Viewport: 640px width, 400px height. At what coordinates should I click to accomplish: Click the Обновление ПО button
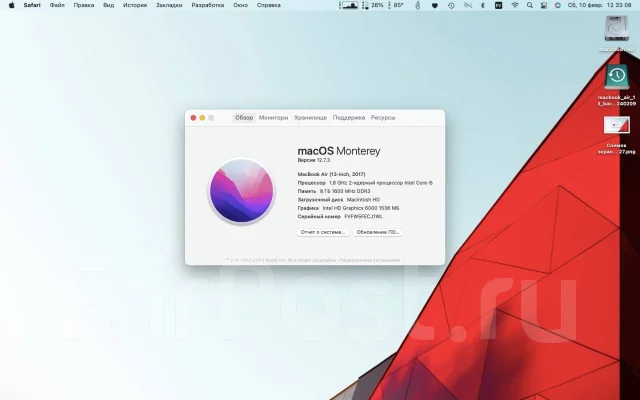pyautogui.click(x=378, y=232)
